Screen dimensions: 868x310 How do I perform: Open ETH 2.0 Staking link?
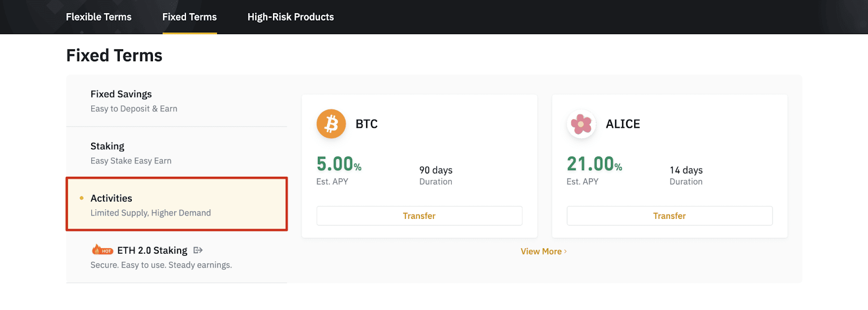pos(152,250)
